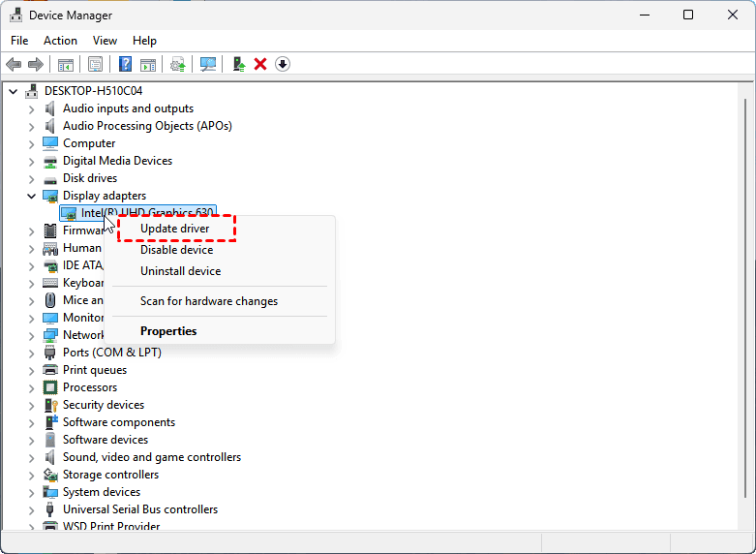Click the Back arrow in the toolbar
The width and height of the screenshot is (756, 554).
tap(14, 64)
